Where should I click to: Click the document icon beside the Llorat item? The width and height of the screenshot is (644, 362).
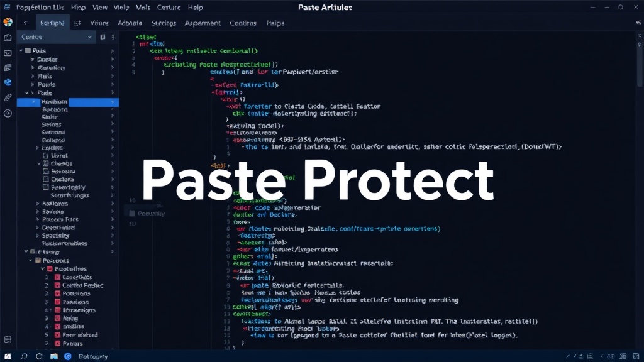[x=45, y=156]
